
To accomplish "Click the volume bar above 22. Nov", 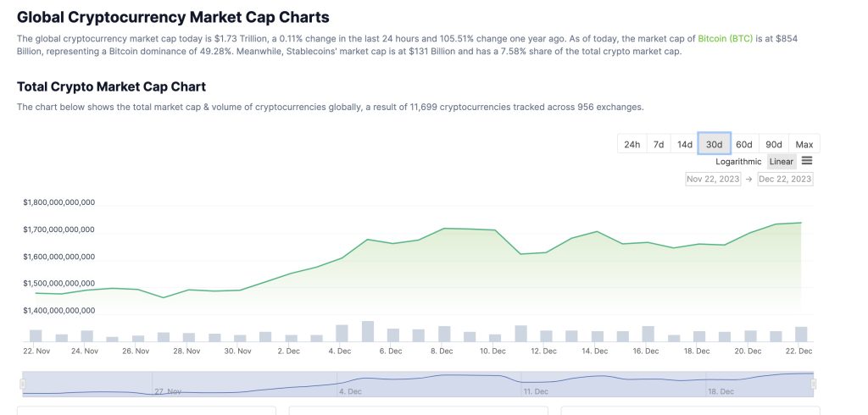I will click(36, 335).
